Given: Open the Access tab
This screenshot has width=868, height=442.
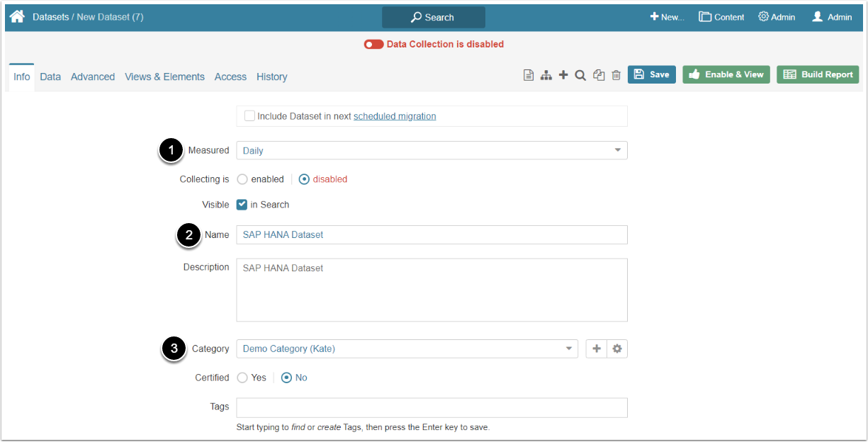Looking at the screenshot, I should pyautogui.click(x=230, y=76).
